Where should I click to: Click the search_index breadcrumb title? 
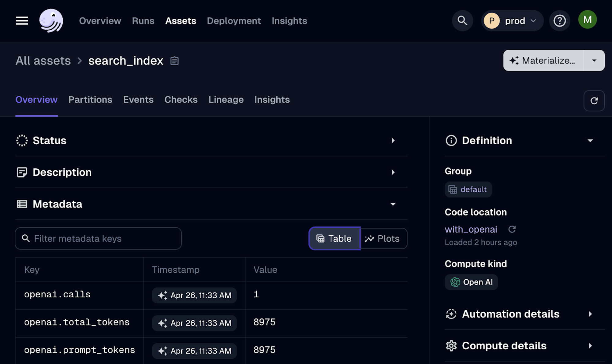pos(126,61)
